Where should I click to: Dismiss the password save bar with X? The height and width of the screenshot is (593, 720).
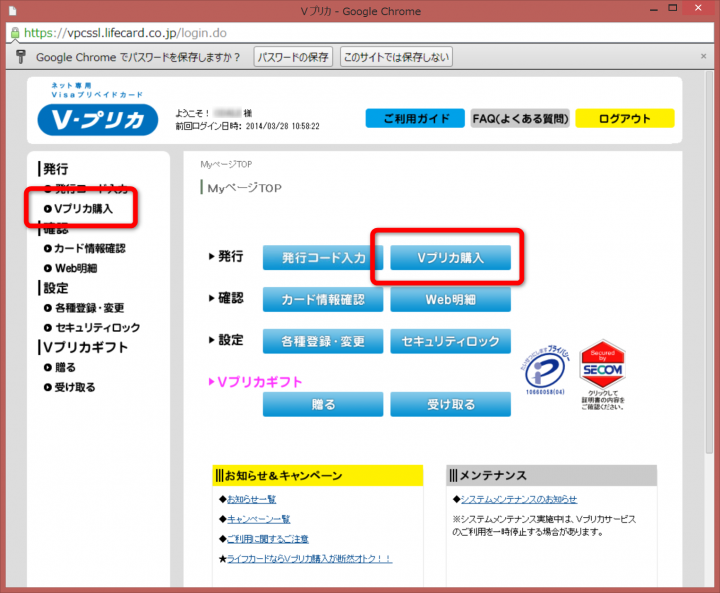tap(703, 56)
